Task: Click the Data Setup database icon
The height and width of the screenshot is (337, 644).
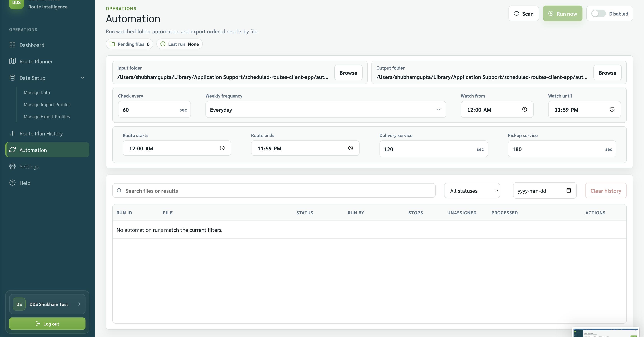Action: click(12, 78)
